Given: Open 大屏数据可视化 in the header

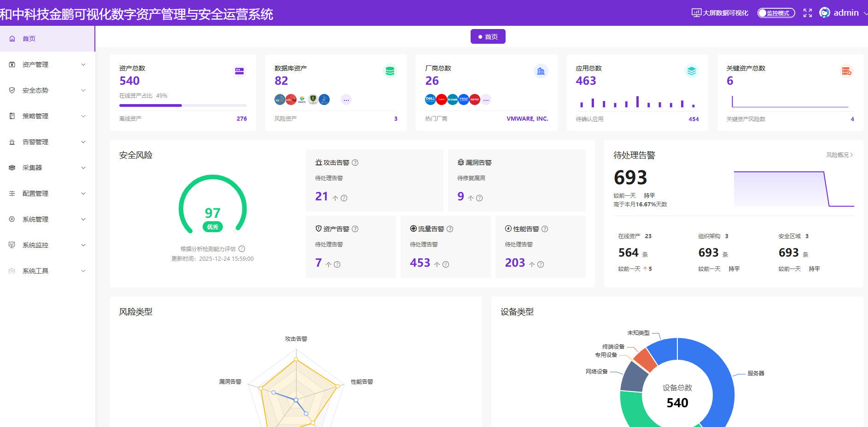Looking at the screenshot, I should point(720,13).
